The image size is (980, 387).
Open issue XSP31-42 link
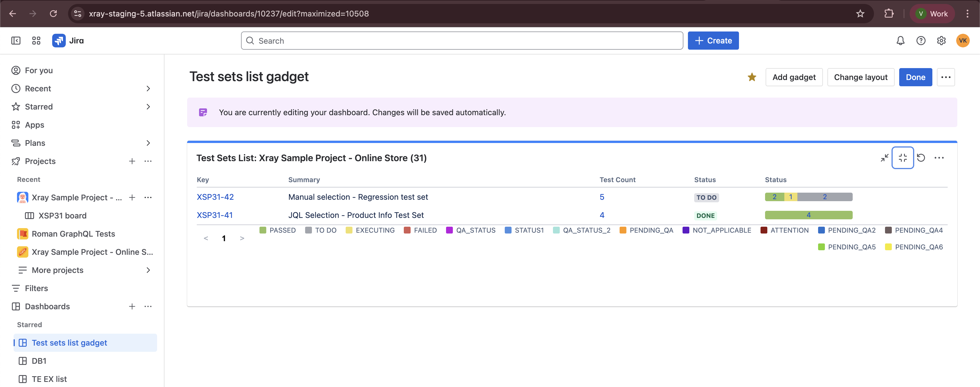215,197
